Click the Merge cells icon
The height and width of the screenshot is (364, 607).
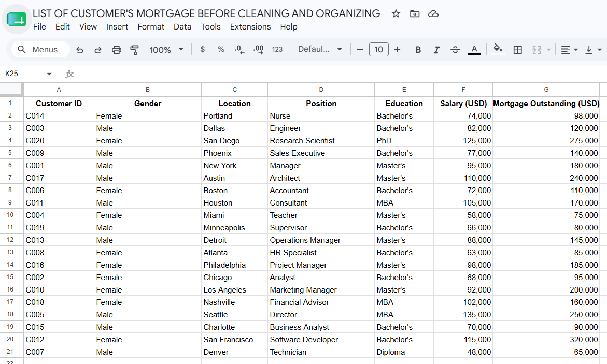pos(537,50)
